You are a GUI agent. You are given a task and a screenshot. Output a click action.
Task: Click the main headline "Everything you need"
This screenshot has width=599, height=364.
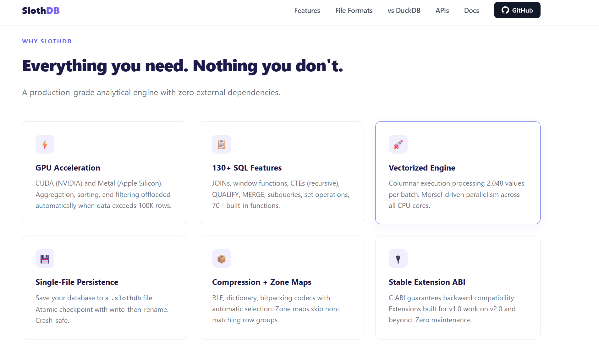click(183, 66)
